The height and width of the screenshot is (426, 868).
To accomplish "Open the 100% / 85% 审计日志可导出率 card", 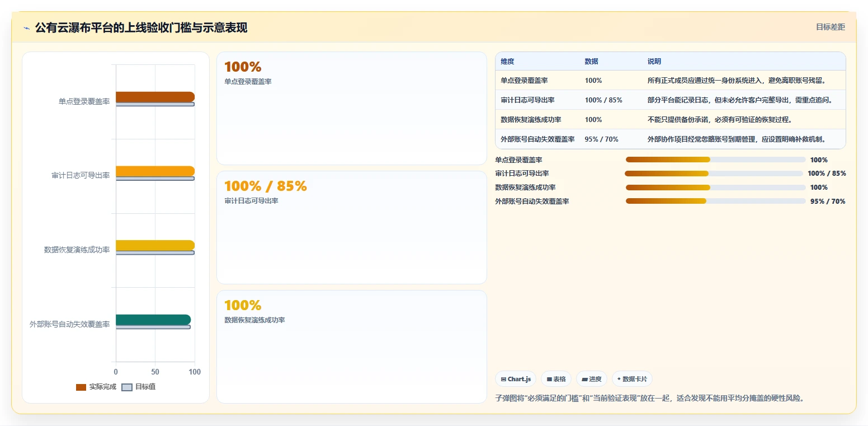I will (352, 227).
